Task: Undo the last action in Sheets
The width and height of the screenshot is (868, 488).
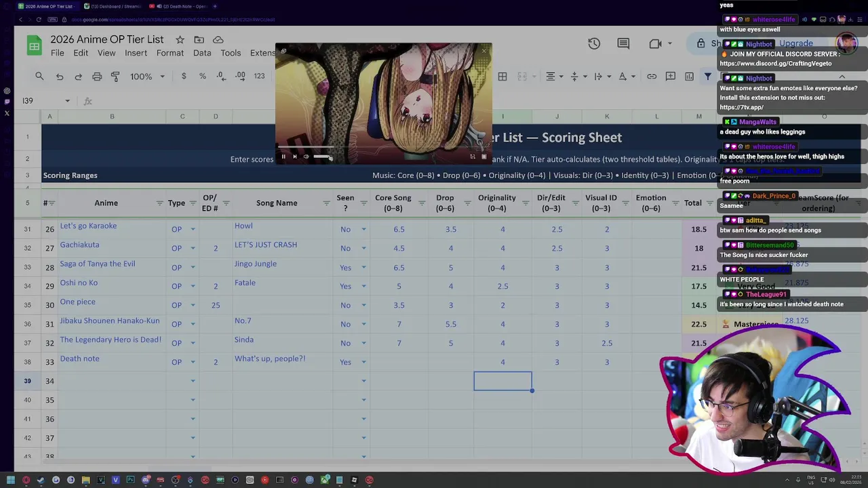Action: click(60, 77)
